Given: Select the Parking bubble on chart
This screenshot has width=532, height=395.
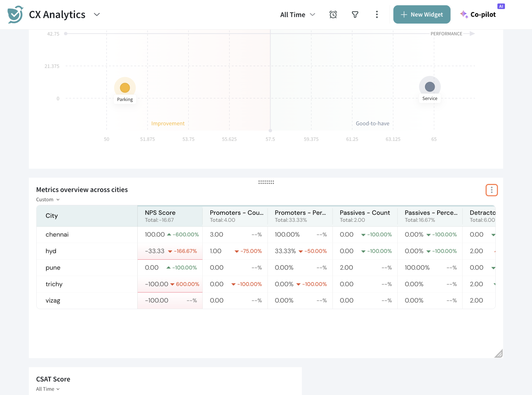Looking at the screenshot, I should (125, 88).
